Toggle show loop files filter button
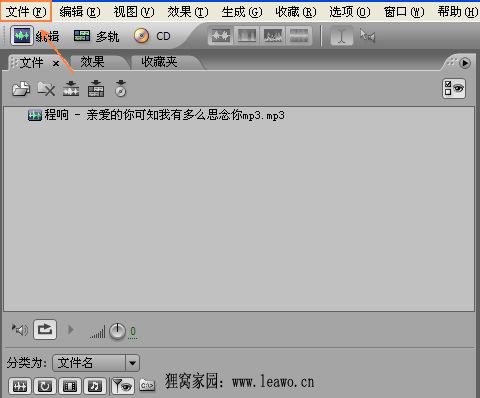The width and height of the screenshot is (480, 398). point(45,386)
